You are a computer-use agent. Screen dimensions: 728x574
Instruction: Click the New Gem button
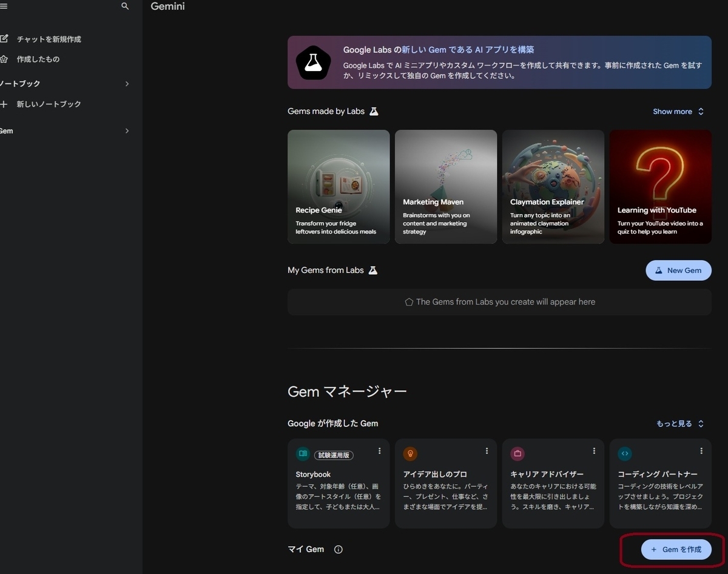pyautogui.click(x=678, y=271)
